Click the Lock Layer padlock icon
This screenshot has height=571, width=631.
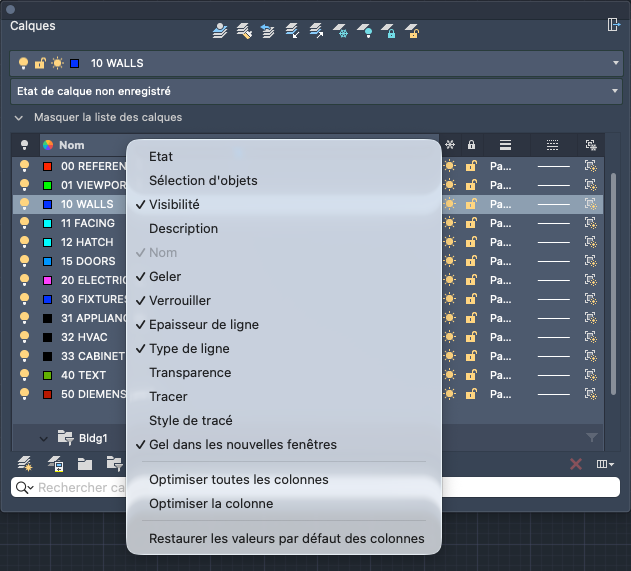[x=388, y=31]
